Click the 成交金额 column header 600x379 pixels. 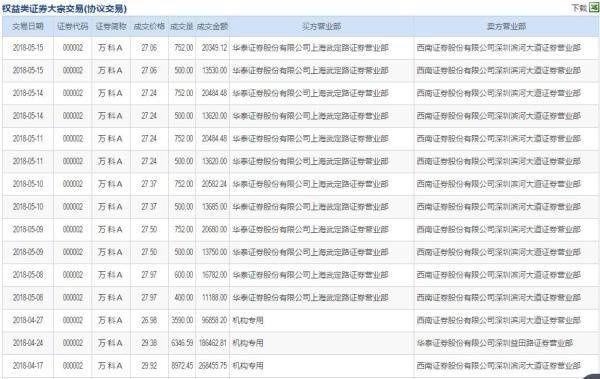212,26
